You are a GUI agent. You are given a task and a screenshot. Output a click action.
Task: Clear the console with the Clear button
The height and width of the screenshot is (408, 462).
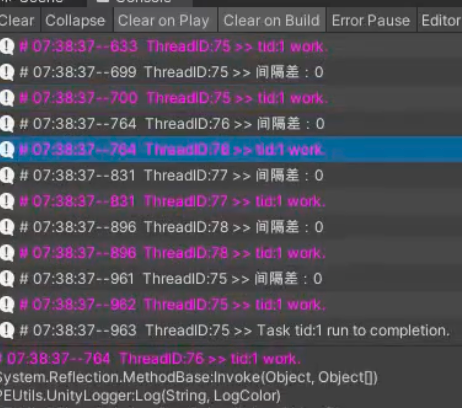tap(18, 20)
